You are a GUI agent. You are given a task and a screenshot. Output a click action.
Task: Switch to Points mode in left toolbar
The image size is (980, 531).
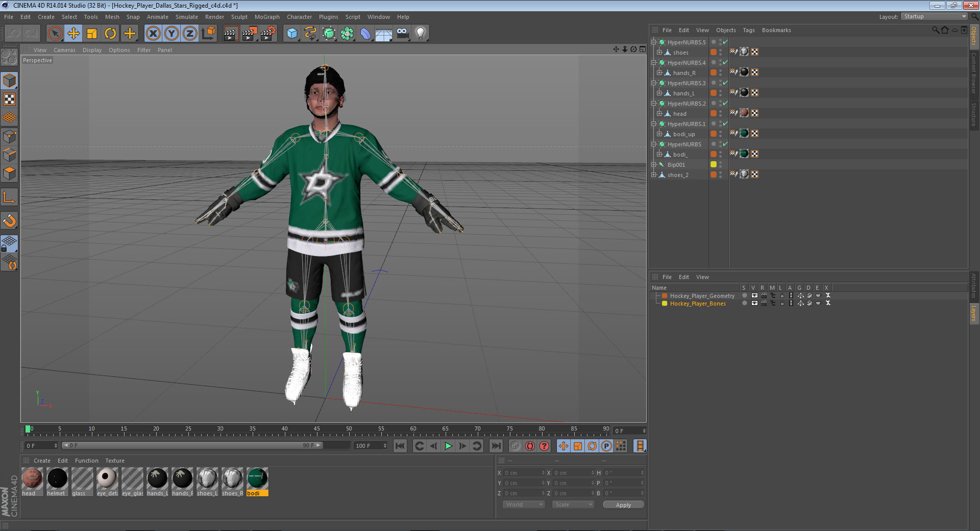pos(9,136)
